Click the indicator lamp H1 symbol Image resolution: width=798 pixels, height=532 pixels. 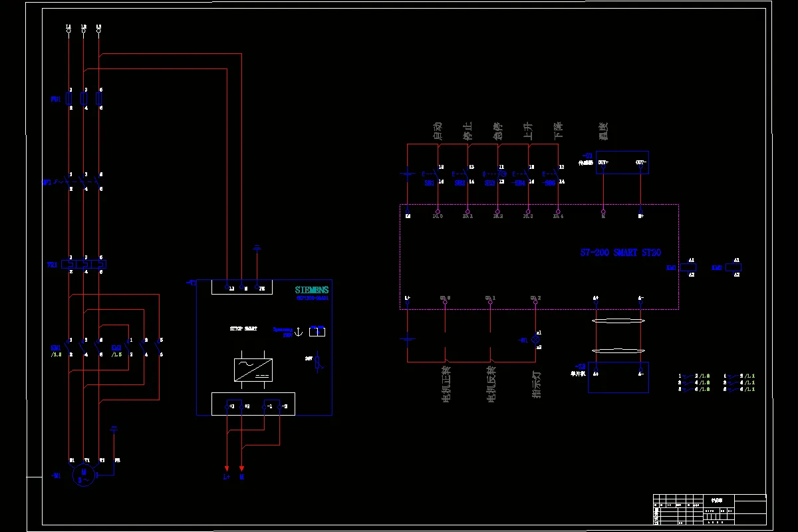click(535, 339)
